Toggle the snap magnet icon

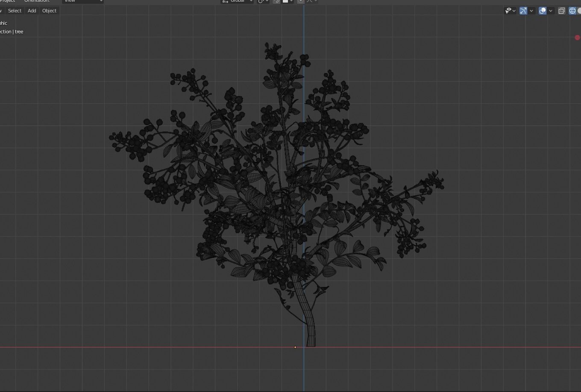point(277,1)
